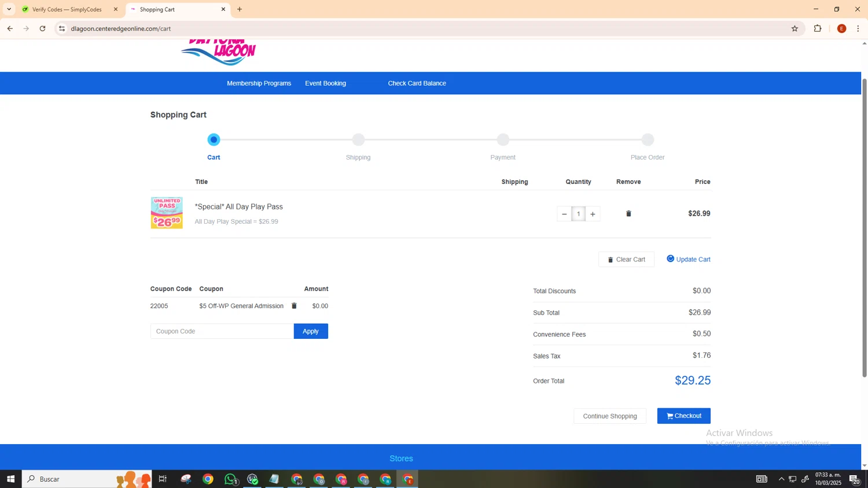Click Update Cart
This screenshot has width=868, height=488.
coord(689,259)
